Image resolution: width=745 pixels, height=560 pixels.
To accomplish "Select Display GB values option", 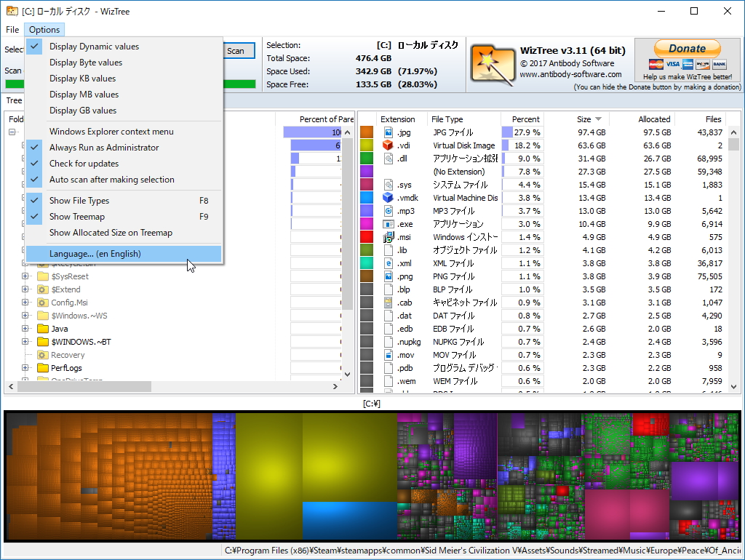I will coord(124,111).
